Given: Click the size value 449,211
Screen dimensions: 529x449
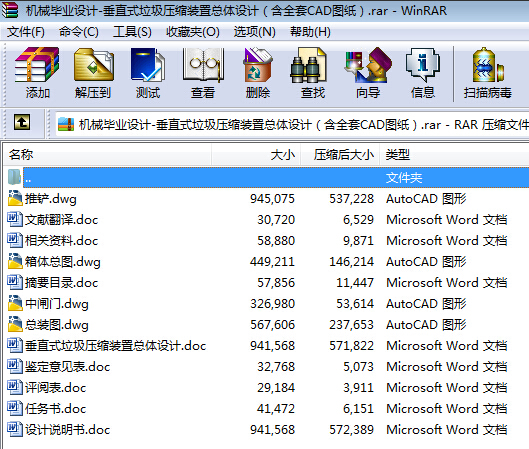Looking at the screenshot, I should 272,262.
